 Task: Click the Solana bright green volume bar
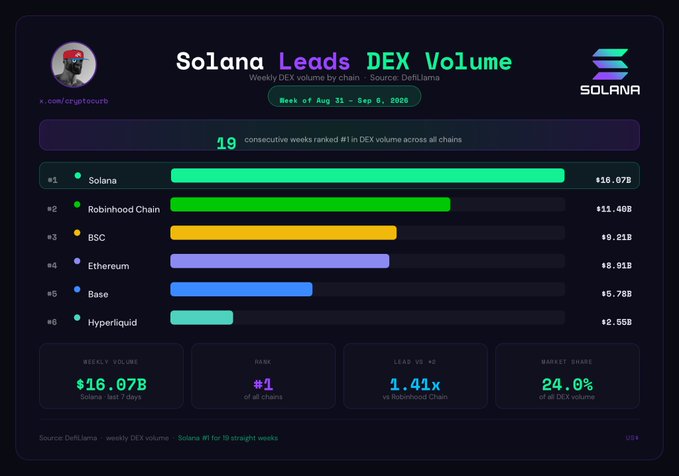click(368, 175)
